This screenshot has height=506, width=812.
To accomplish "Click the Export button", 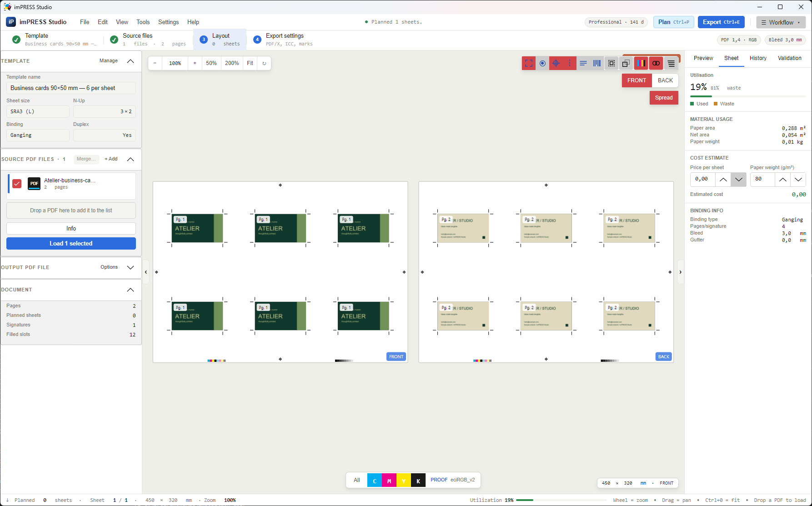I will 721,22.
